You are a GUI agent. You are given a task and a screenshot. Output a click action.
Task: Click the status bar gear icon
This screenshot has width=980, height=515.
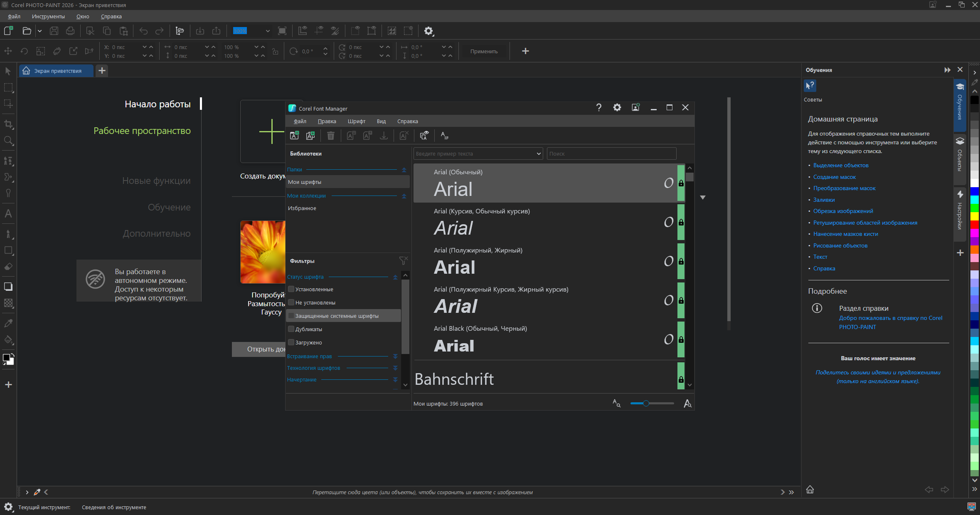8,507
